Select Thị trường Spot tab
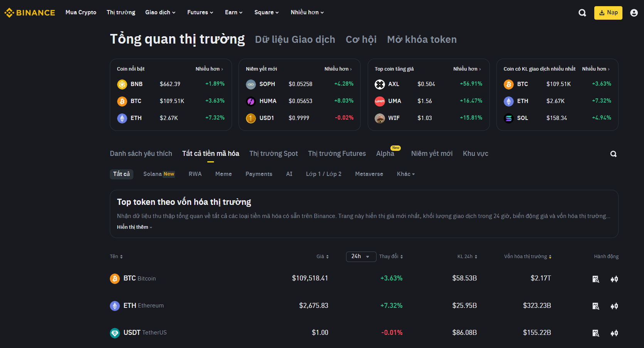This screenshot has height=348, width=644. point(274,154)
